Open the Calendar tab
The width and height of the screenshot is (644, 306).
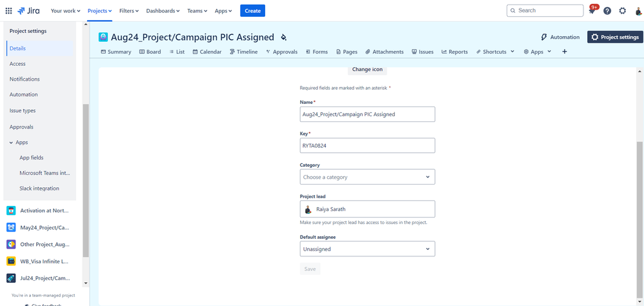pos(207,52)
